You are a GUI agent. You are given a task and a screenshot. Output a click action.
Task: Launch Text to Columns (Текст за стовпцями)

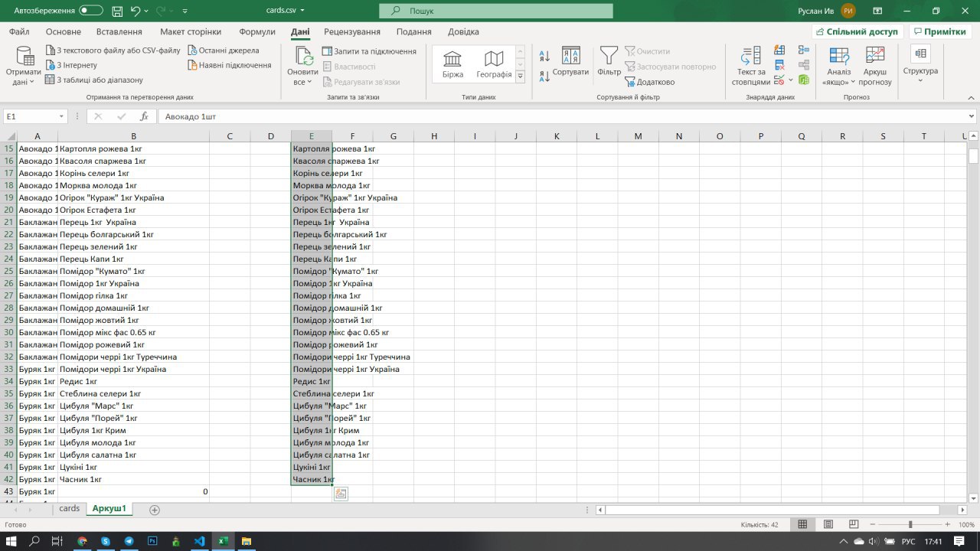[x=750, y=66]
